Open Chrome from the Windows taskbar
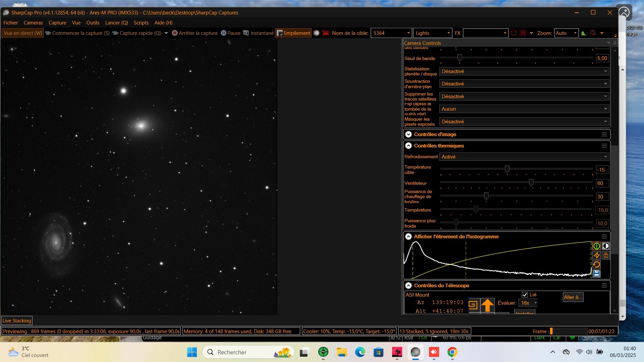This screenshot has width=644, height=362. tap(452, 352)
